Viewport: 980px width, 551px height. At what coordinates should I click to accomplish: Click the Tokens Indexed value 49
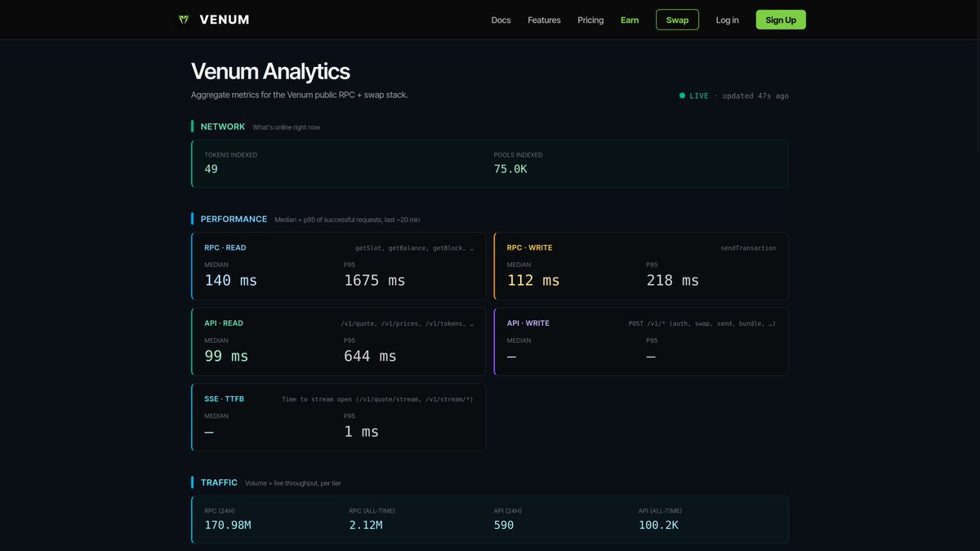click(x=211, y=169)
